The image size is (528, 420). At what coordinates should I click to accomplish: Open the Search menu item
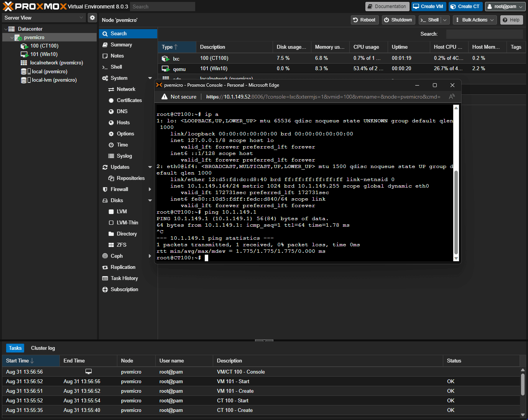tap(128, 34)
